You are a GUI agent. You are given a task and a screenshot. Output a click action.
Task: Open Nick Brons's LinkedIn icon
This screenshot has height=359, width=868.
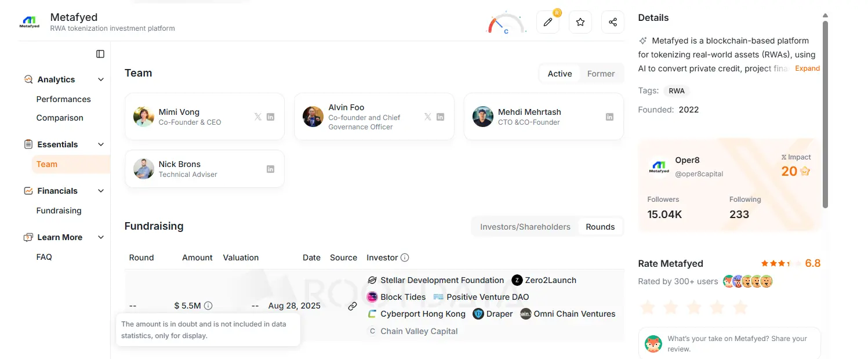(271, 169)
